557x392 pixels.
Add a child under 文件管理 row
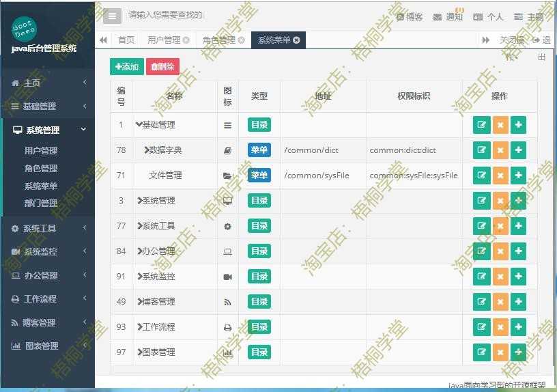pyautogui.click(x=518, y=176)
